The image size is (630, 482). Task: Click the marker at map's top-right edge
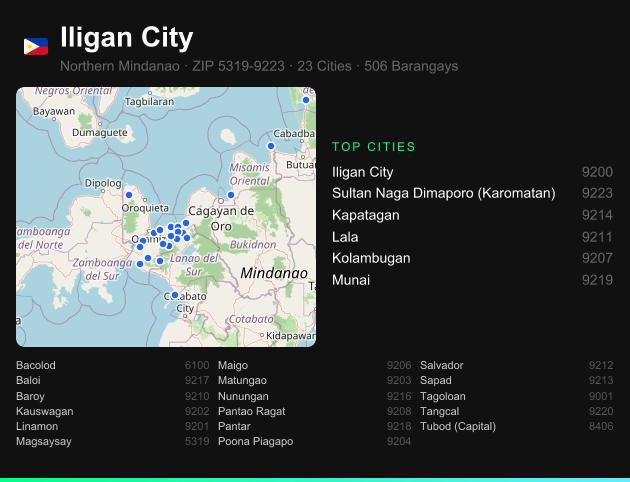306,100
